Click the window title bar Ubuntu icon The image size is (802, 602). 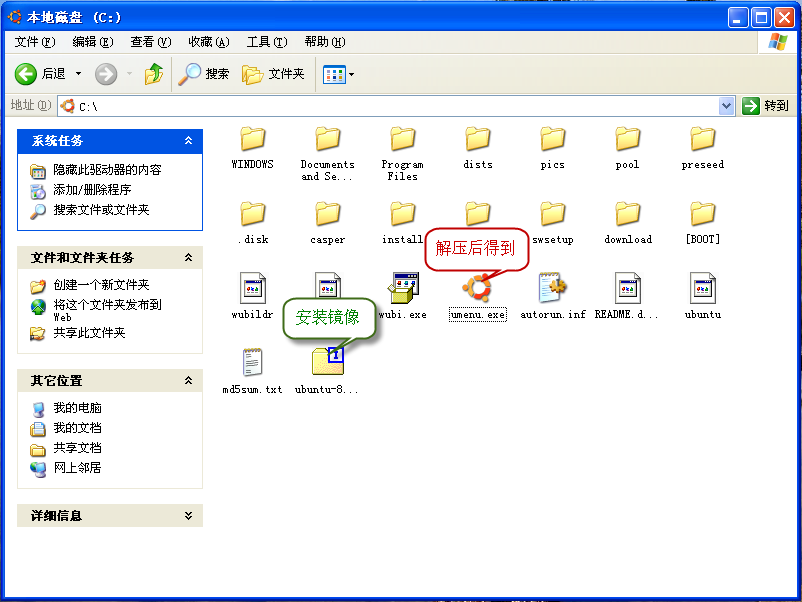[14, 17]
